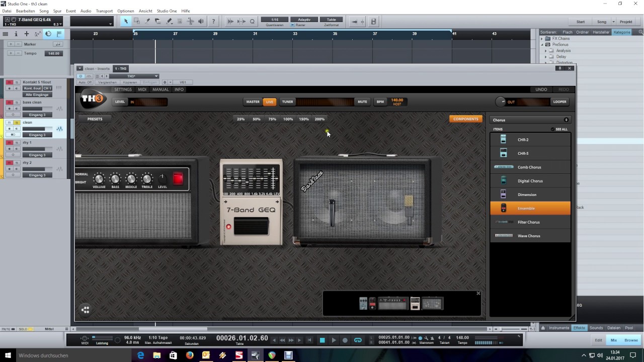Open the Quantisieren 1/16 dropdown

(275, 20)
